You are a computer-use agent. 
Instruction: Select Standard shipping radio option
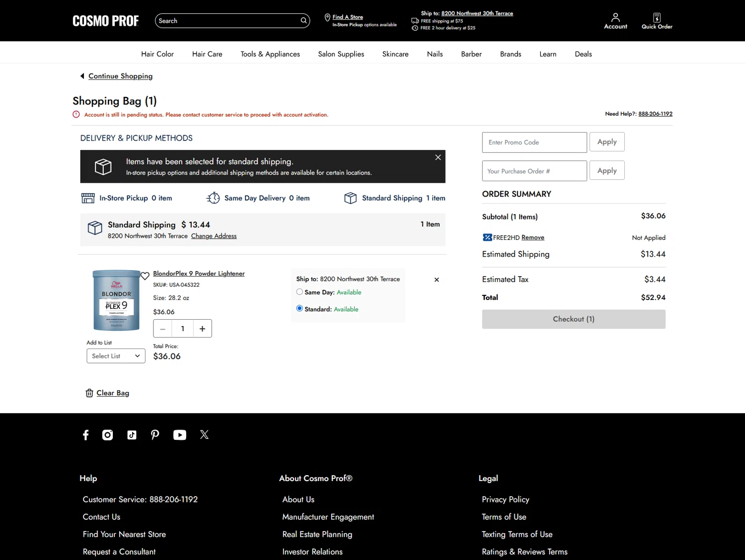click(299, 308)
